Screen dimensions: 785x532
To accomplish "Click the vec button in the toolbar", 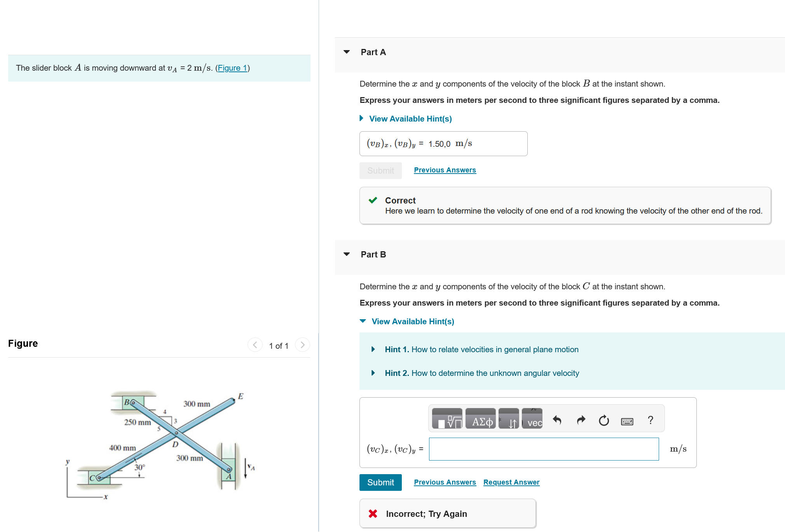I will (x=532, y=419).
